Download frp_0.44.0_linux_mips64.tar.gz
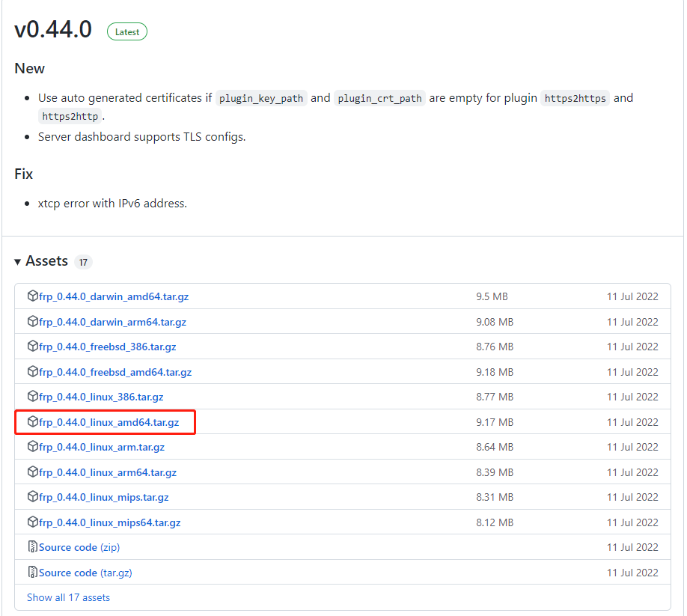687x616 pixels. pyautogui.click(x=110, y=522)
